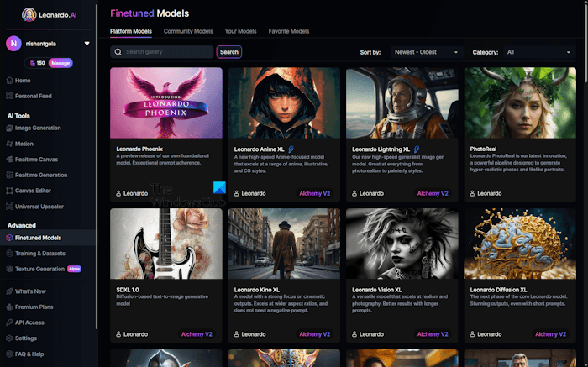
Task: Click the purple N user avatar
Action: click(x=14, y=44)
